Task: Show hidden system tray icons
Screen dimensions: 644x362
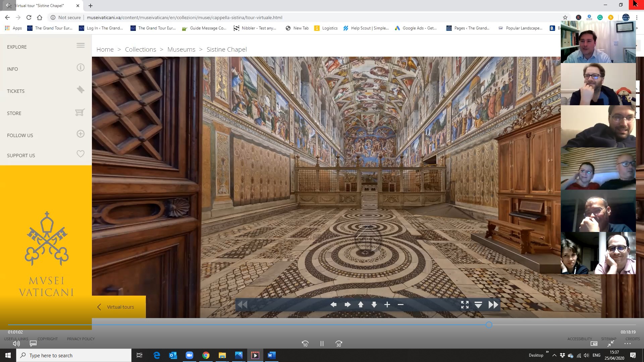Action: (x=554, y=355)
